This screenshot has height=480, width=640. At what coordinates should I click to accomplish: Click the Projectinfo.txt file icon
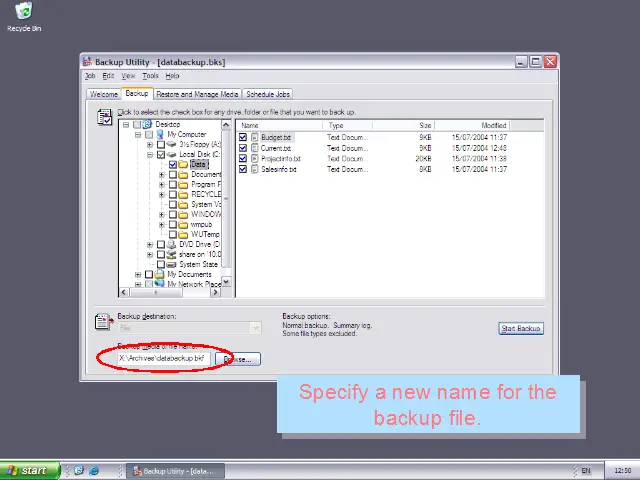(x=255, y=159)
